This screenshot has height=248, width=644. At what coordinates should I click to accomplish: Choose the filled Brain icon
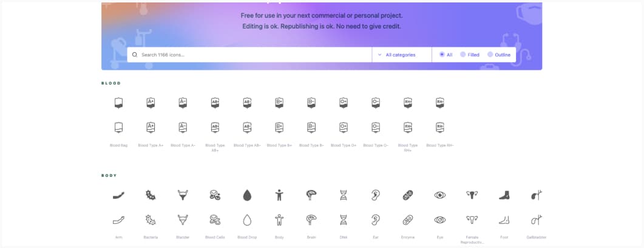point(311,195)
